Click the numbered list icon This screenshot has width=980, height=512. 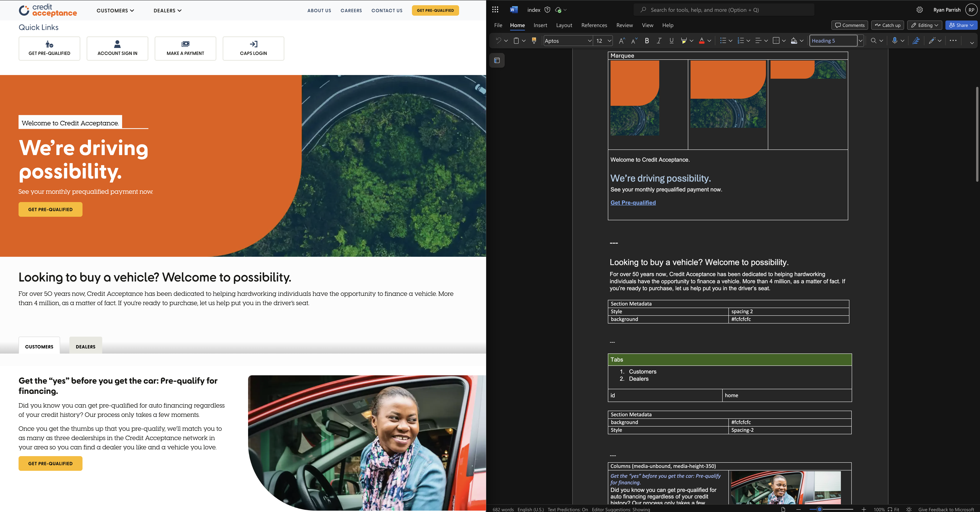(741, 41)
